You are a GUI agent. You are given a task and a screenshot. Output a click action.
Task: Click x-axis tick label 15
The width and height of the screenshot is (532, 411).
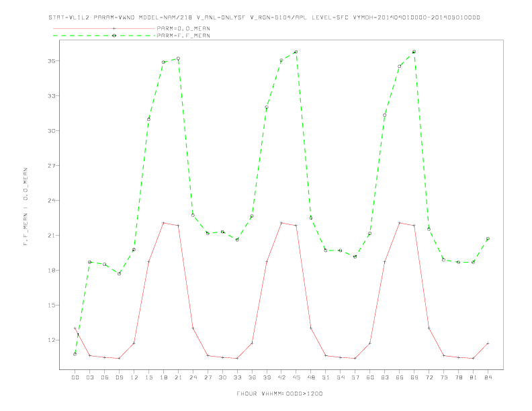[148, 377]
